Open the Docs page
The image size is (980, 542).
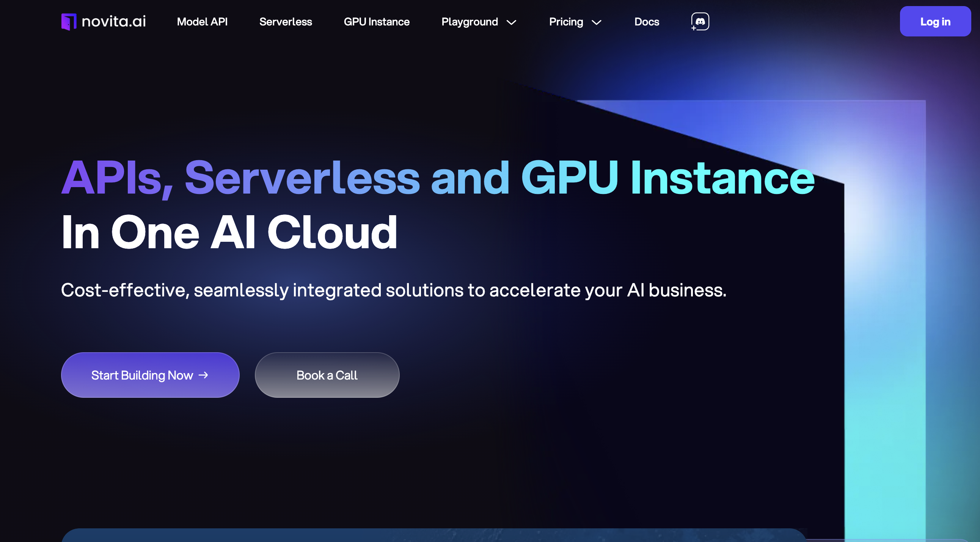coord(646,22)
